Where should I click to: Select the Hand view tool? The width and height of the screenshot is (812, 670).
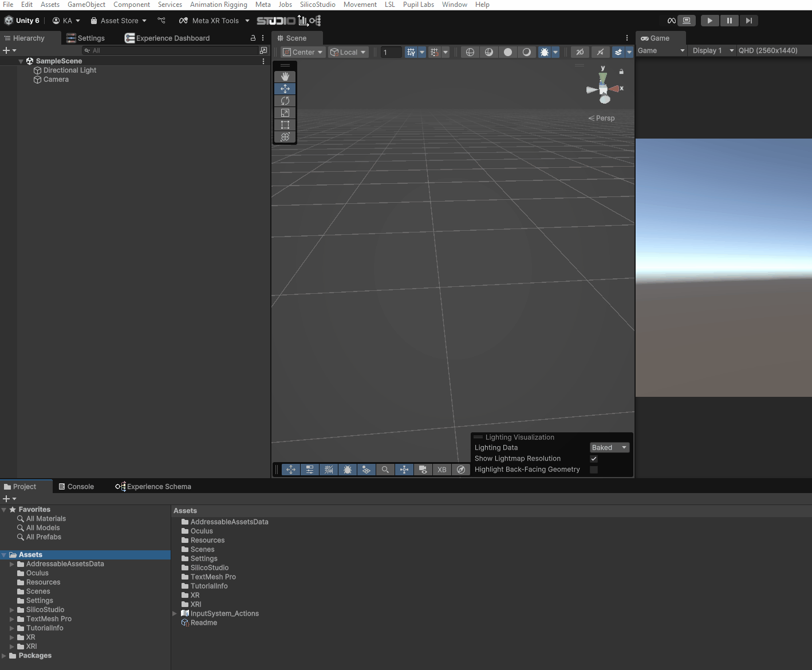tap(285, 77)
